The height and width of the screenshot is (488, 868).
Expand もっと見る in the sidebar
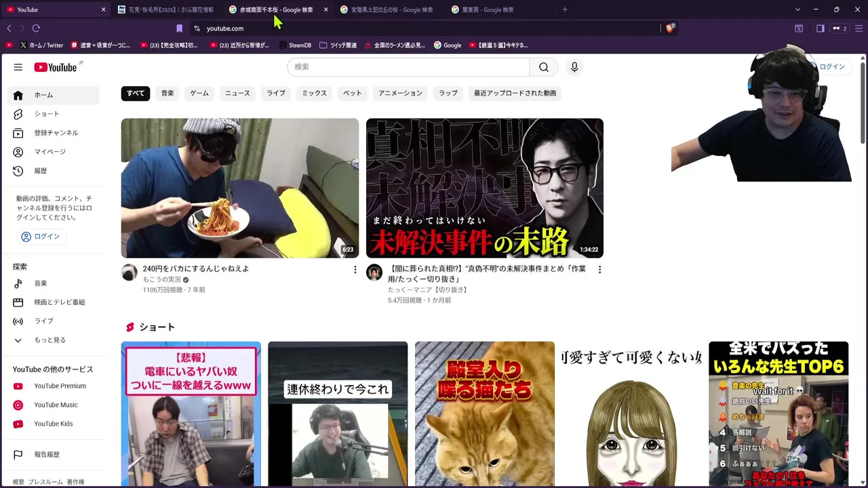pos(53,340)
